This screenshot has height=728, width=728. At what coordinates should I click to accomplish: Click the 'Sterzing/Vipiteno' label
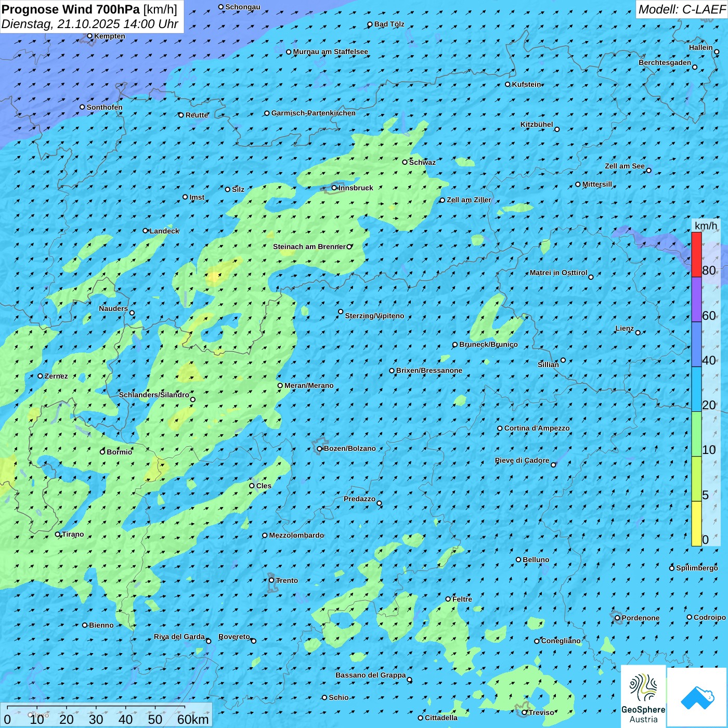tap(374, 316)
